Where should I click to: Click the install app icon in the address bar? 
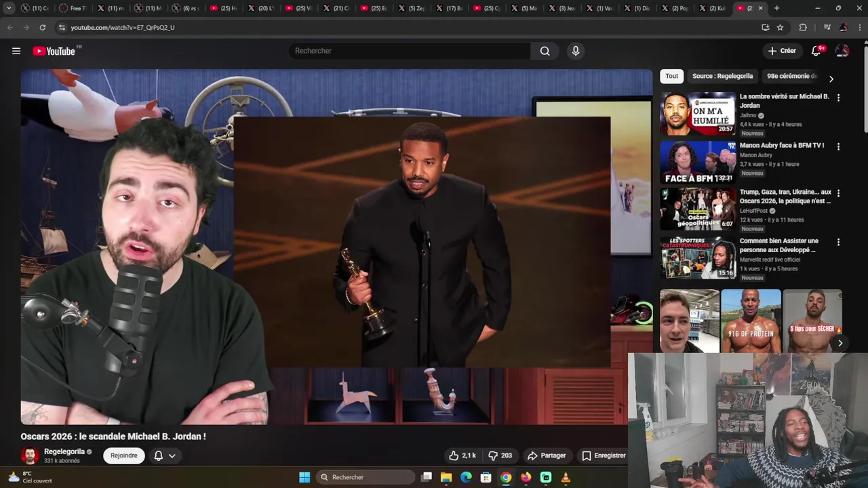pyautogui.click(x=765, y=27)
